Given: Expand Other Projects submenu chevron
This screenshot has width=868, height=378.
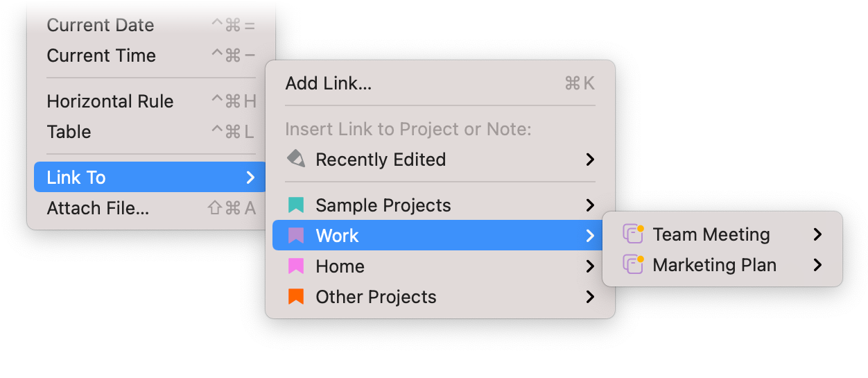Looking at the screenshot, I should 590,297.
